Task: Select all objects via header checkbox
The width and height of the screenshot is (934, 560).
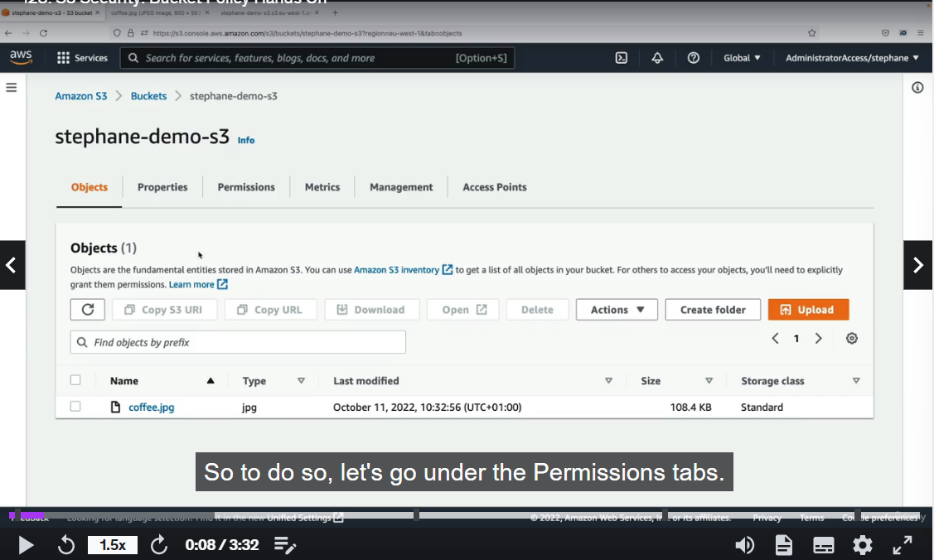Action: pyautogui.click(x=75, y=379)
